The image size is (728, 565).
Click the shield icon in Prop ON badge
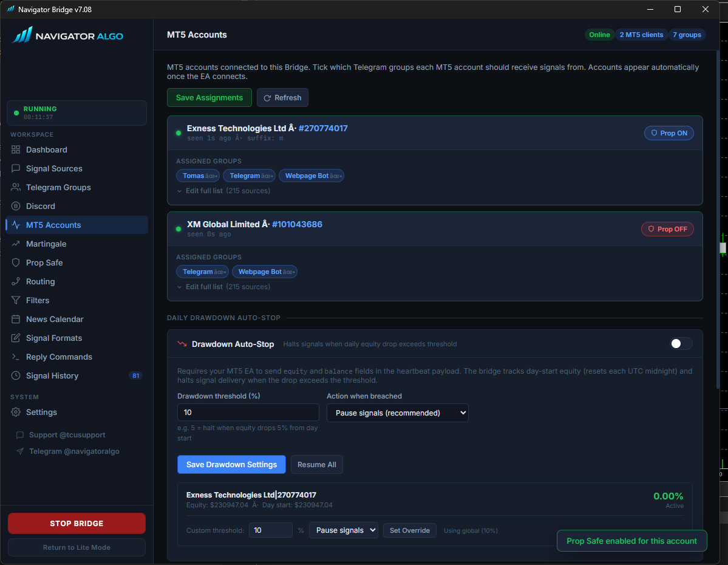pos(654,133)
